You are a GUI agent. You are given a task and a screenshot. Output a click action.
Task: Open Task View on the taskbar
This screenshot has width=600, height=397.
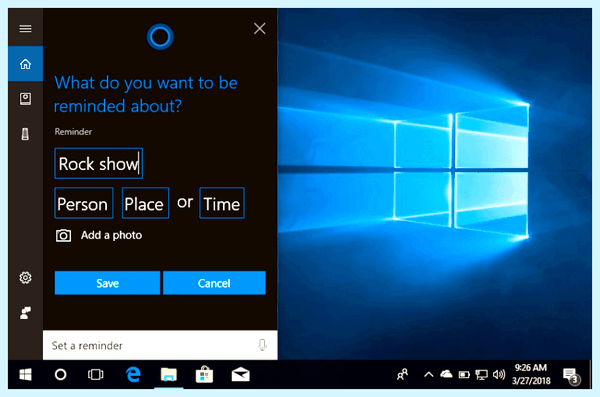coord(95,374)
